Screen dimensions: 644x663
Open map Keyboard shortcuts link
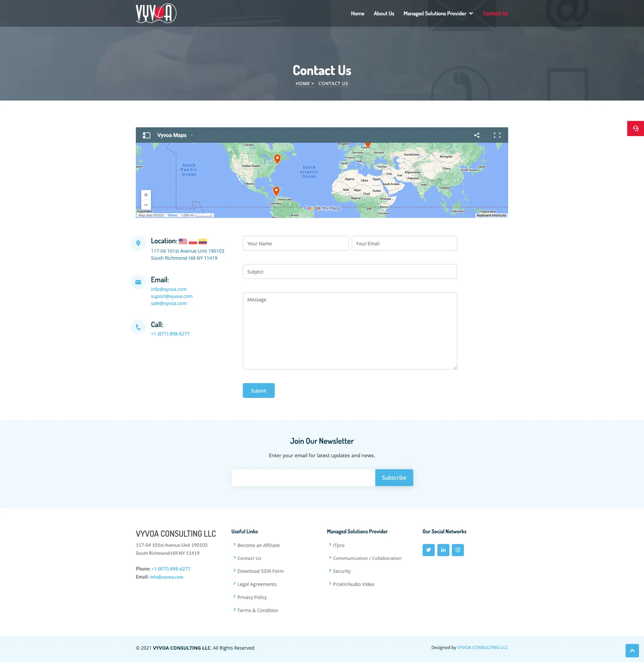pos(491,215)
